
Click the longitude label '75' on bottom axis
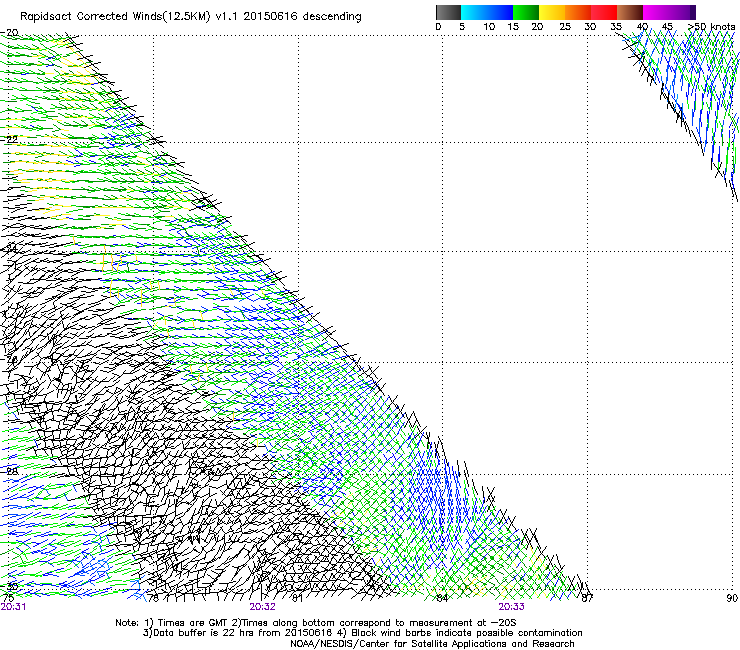coord(8,598)
